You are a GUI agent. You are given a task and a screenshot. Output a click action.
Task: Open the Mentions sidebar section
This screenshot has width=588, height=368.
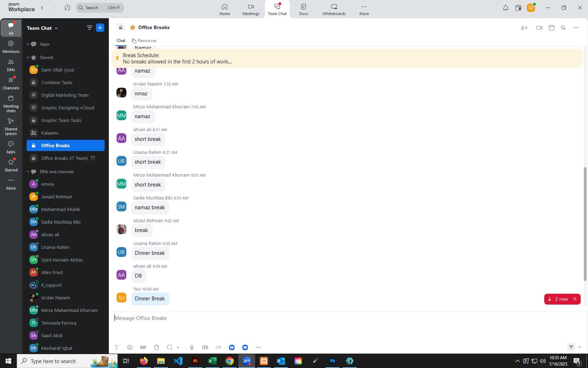click(11, 47)
